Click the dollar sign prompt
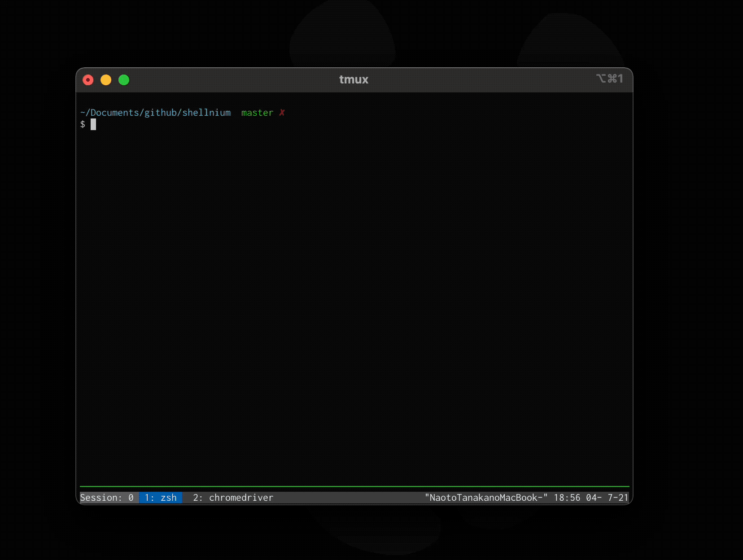 pyautogui.click(x=83, y=125)
